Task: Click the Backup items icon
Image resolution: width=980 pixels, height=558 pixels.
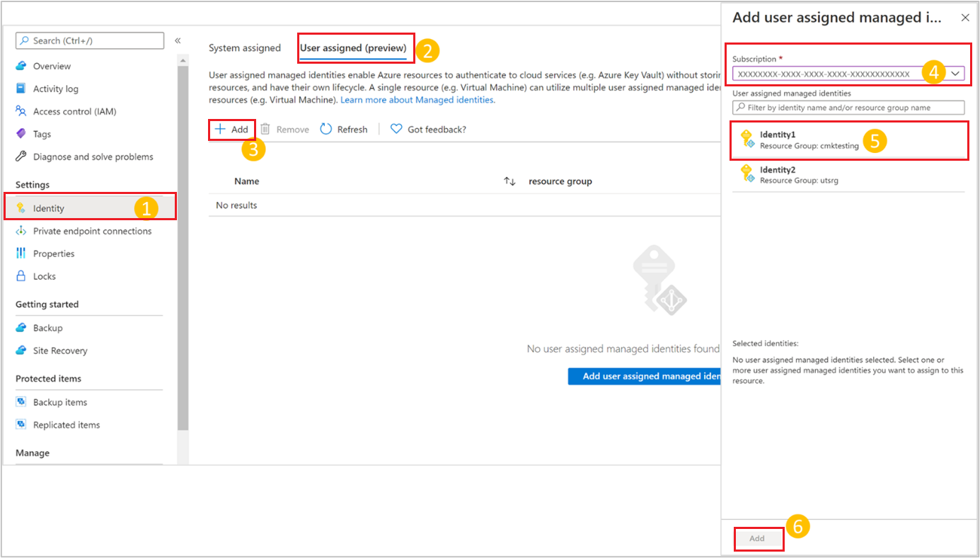Action: click(21, 402)
